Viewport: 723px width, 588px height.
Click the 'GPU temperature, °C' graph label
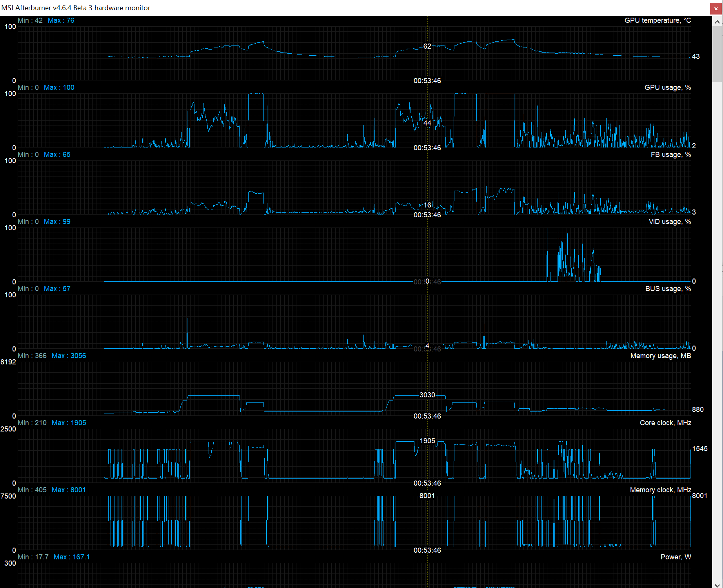point(658,20)
